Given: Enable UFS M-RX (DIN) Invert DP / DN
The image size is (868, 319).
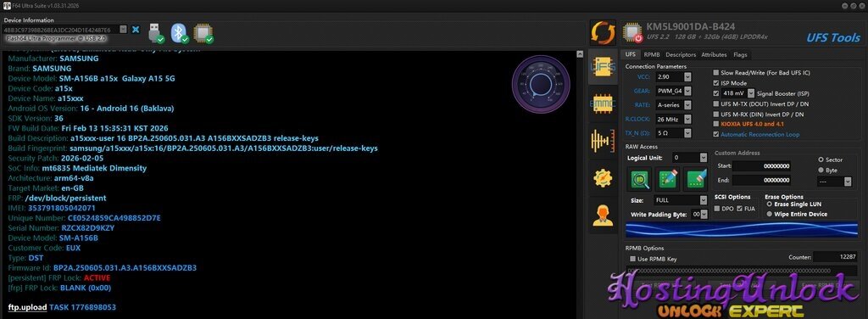Looking at the screenshot, I should pyautogui.click(x=716, y=114).
